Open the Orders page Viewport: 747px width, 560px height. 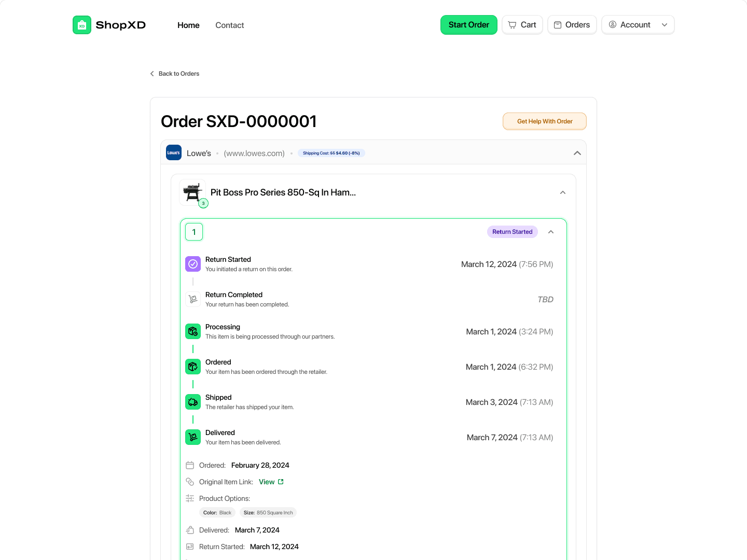[572, 25]
